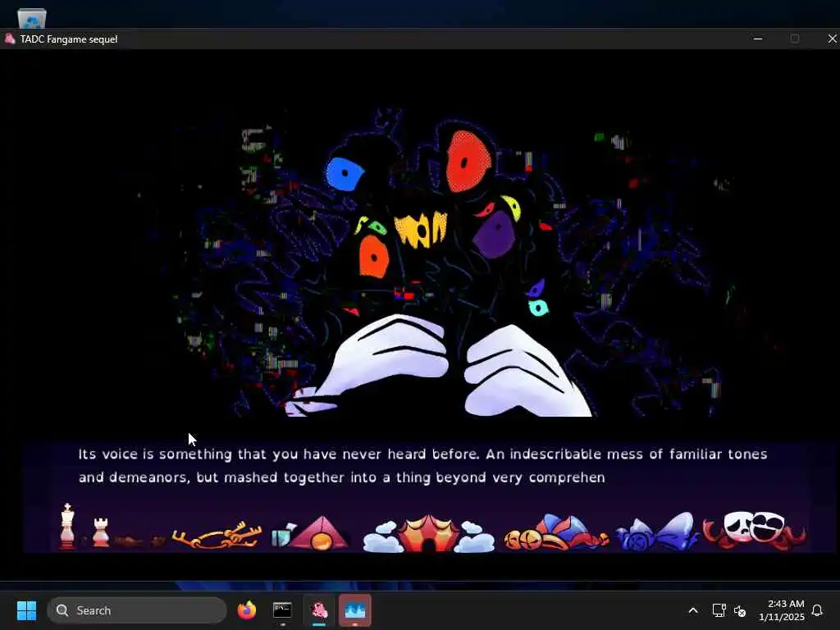
Task: Click the creature's large red eye
Action: point(468,162)
